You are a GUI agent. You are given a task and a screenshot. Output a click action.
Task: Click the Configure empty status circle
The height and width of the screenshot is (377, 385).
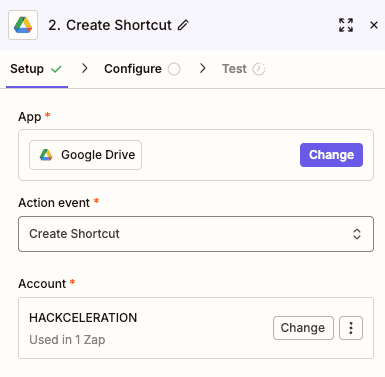pos(174,69)
